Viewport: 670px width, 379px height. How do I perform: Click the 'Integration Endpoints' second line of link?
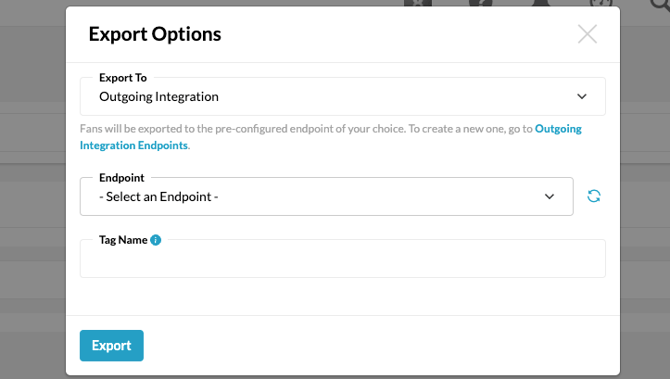134,145
